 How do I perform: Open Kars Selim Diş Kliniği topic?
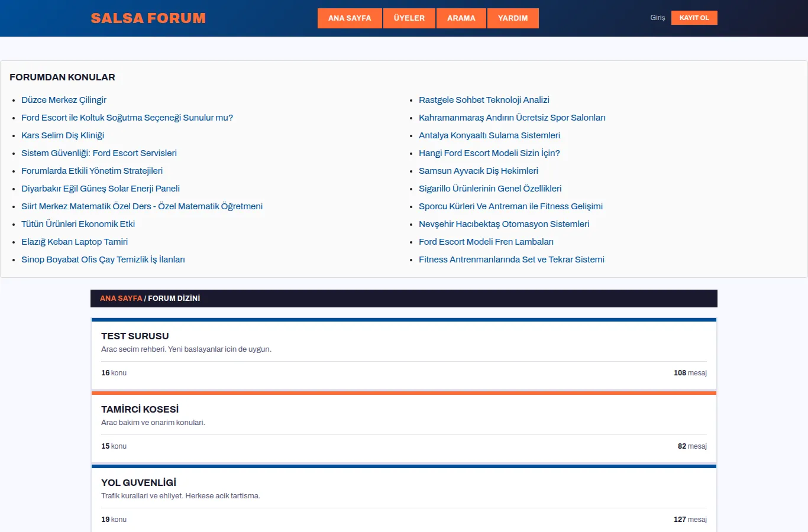[63, 135]
